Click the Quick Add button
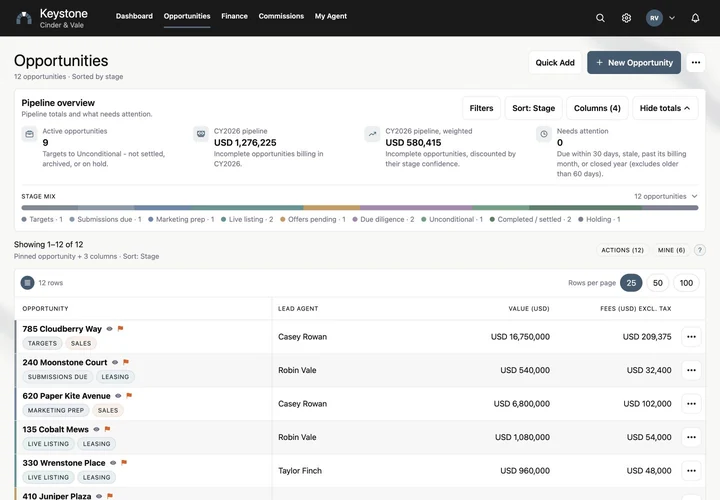Viewport: 720px width, 500px height. (555, 62)
